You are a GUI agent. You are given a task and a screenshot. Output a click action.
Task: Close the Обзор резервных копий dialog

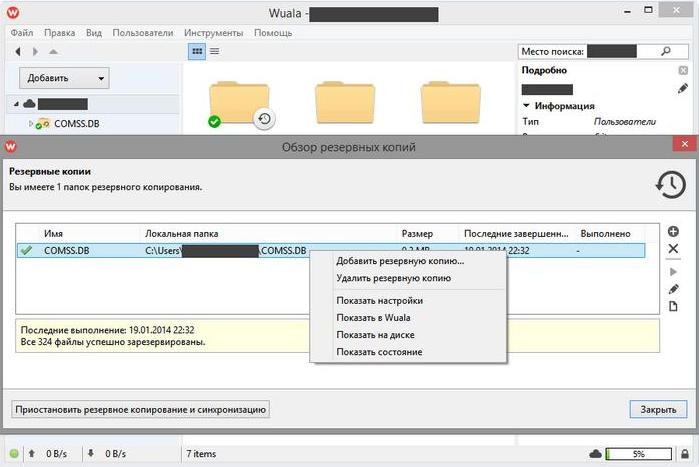tap(685, 144)
